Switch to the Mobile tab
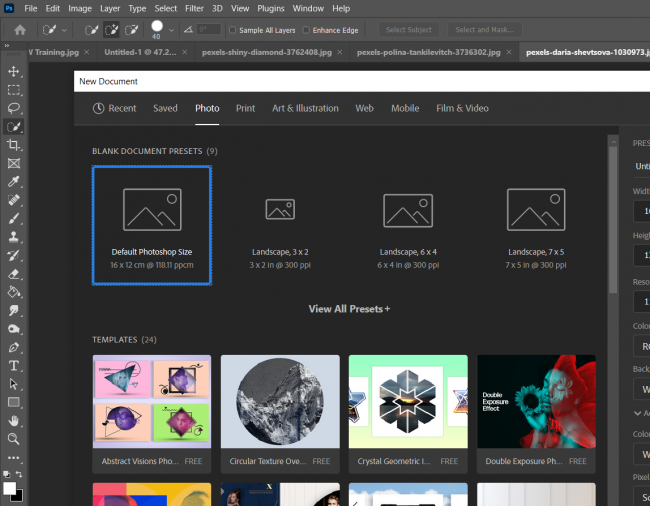Image resolution: width=650 pixels, height=506 pixels. point(405,108)
